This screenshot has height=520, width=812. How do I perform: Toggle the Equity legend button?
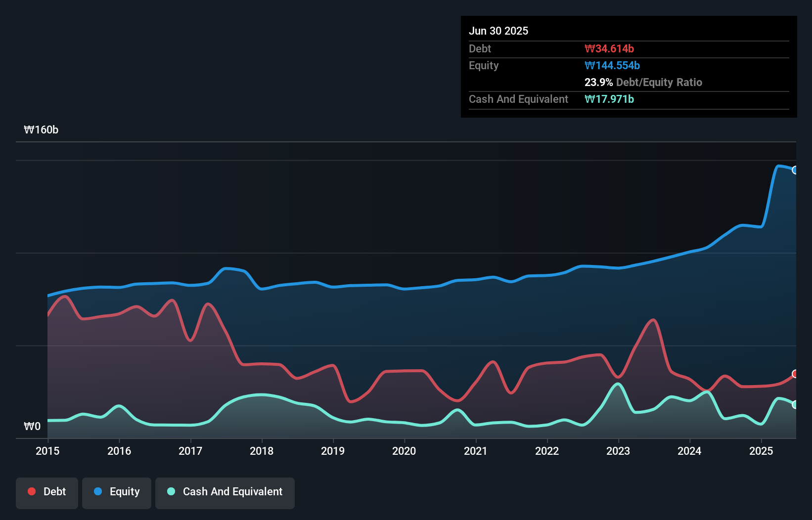[117, 492]
